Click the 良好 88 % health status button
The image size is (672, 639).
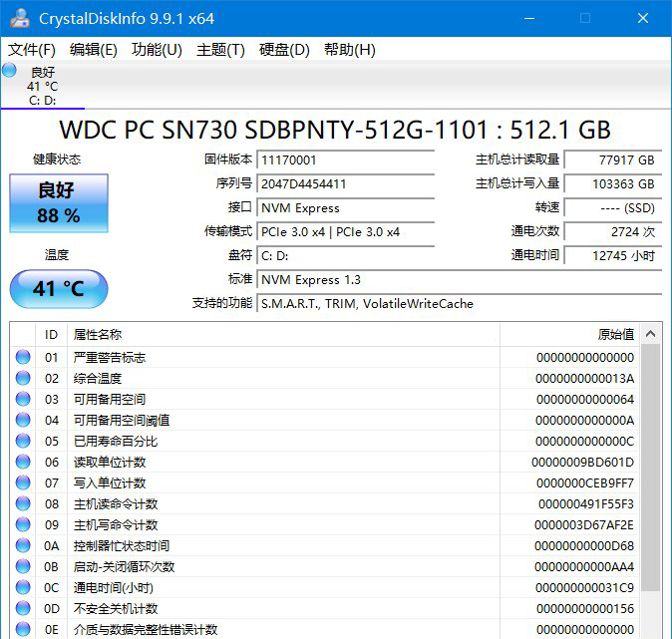59,203
